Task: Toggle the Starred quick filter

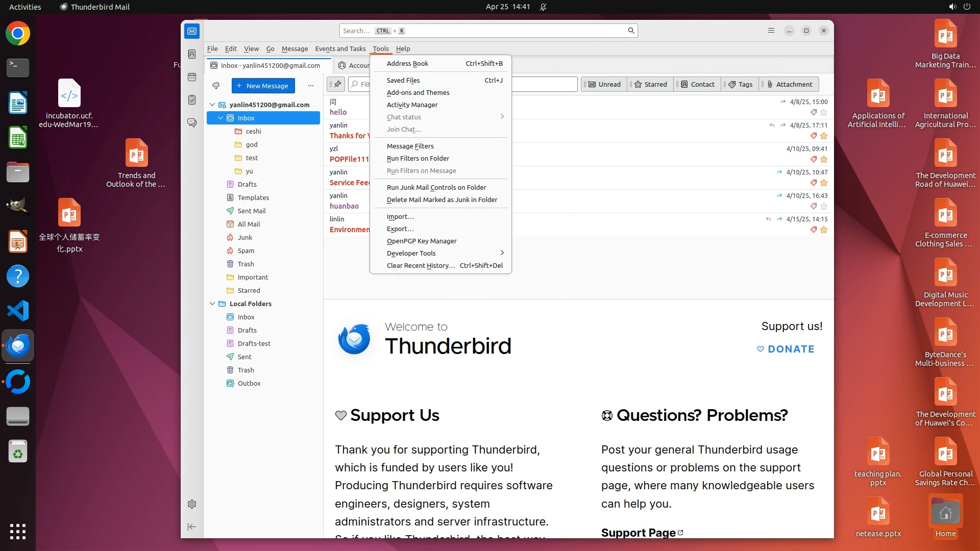Action: (x=650, y=84)
